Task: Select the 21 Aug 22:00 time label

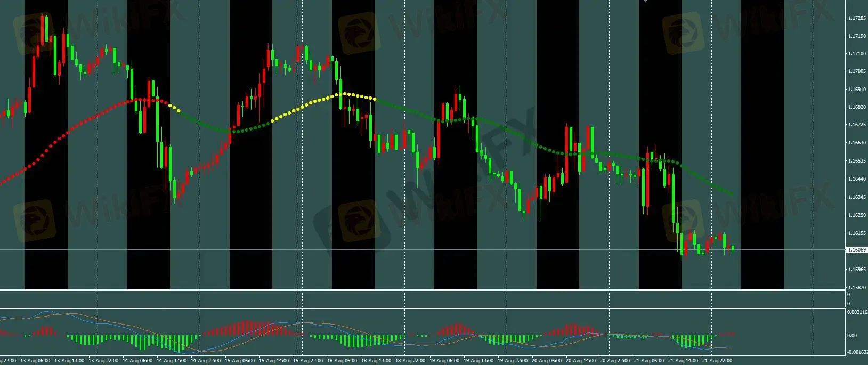Action: [717, 361]
